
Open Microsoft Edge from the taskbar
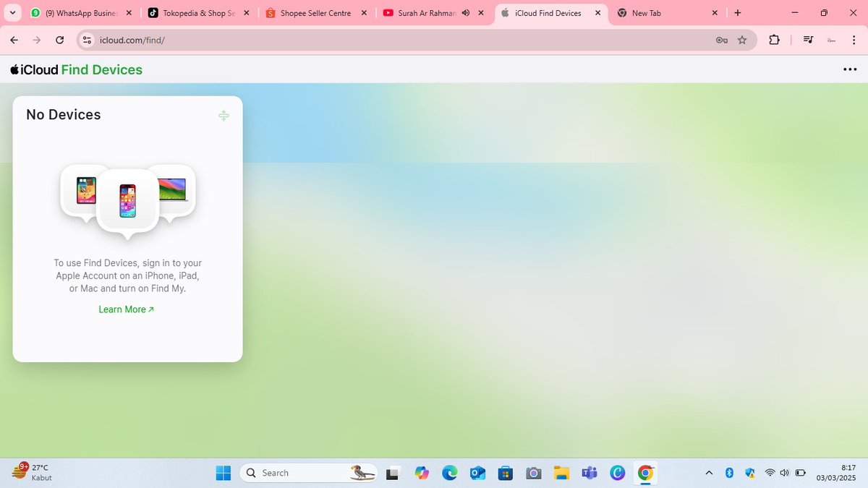coord(450,473)
